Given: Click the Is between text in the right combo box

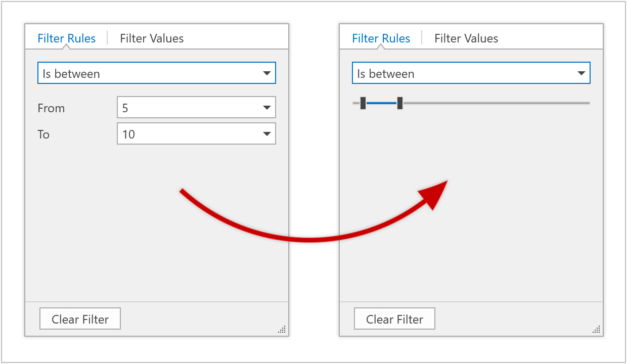Looking at the screenshot, I should (x=386, y=74).
